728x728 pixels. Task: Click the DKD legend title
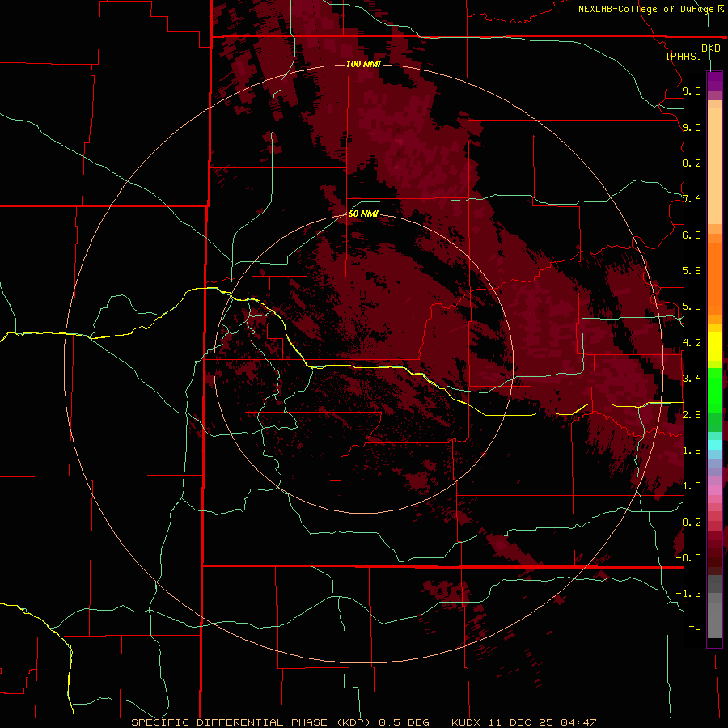[711, 49]
